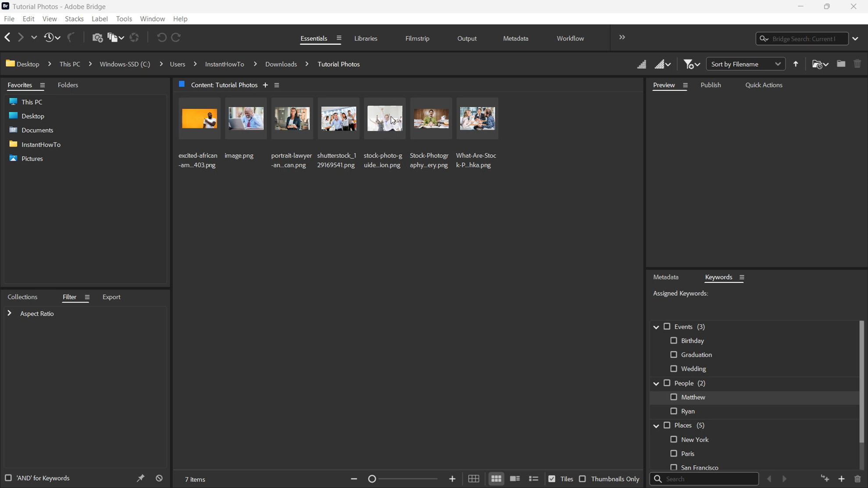This screenshot has width=868, height=488.
Task: Select the image.png thumbnail
Action: (246, 118)
